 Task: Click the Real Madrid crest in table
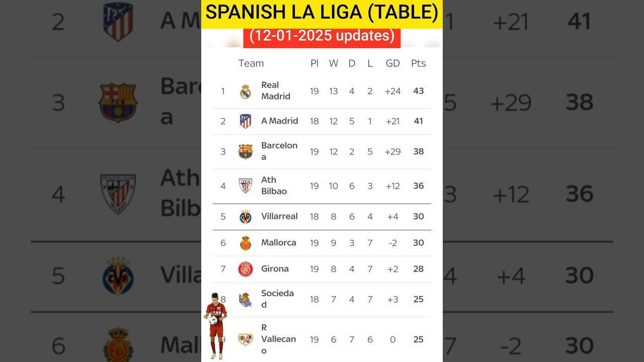246,91
